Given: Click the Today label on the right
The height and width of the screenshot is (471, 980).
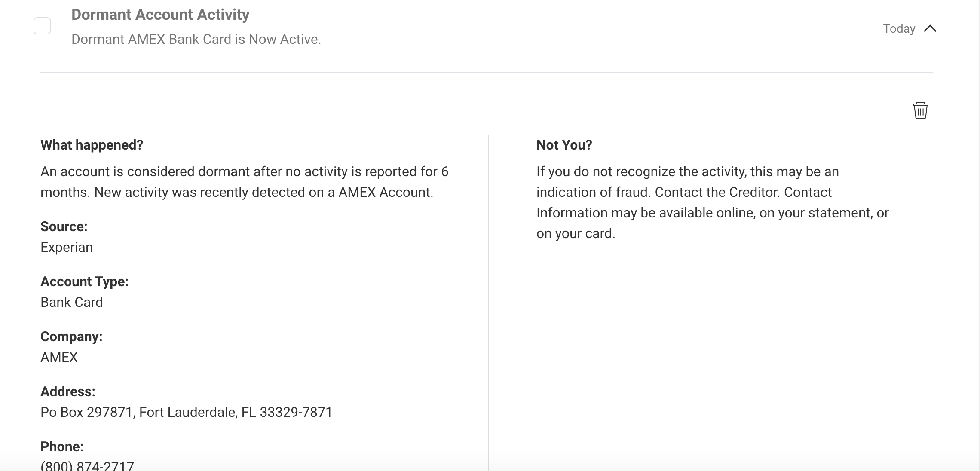Looking at the screenshot, I should click(x=898, y=28).
